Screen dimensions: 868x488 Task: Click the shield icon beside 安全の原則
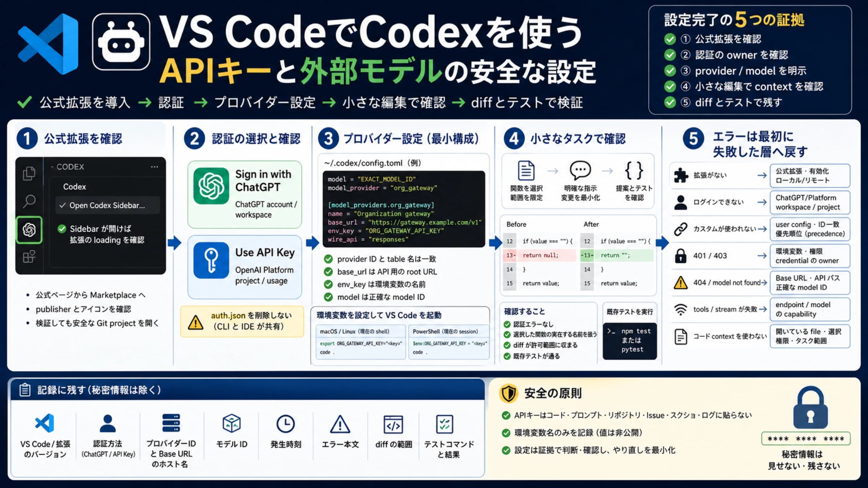[x=509, y=393]
